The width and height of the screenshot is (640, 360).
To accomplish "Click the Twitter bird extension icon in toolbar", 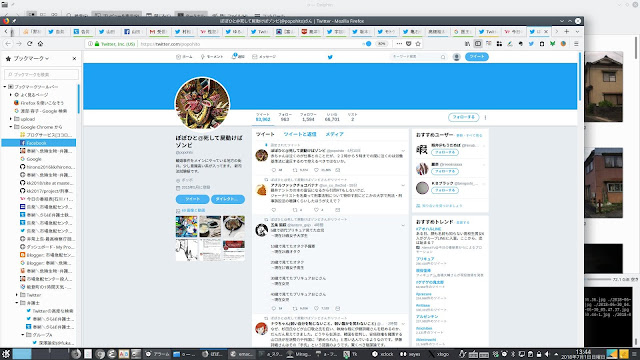I will click(531, 44).
